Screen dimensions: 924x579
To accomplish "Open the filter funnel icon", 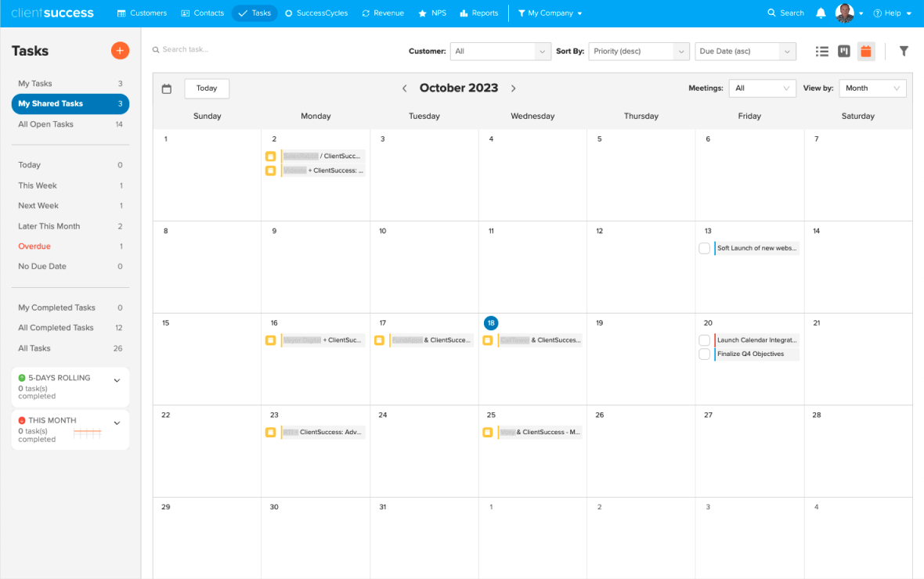I will click(904, 51).
